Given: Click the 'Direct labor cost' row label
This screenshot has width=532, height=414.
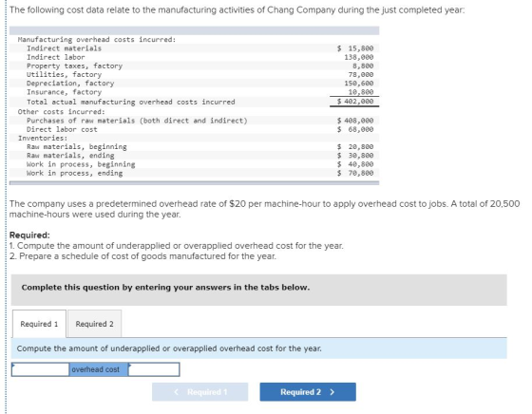Looking at the screenshot, I should 62,129.
